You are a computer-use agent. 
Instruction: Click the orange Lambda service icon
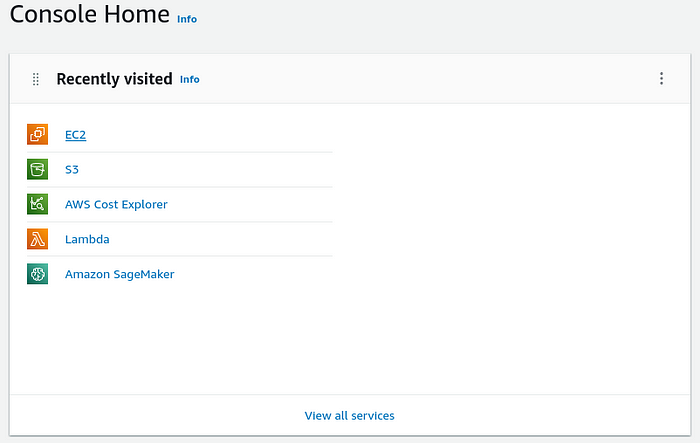38,239
